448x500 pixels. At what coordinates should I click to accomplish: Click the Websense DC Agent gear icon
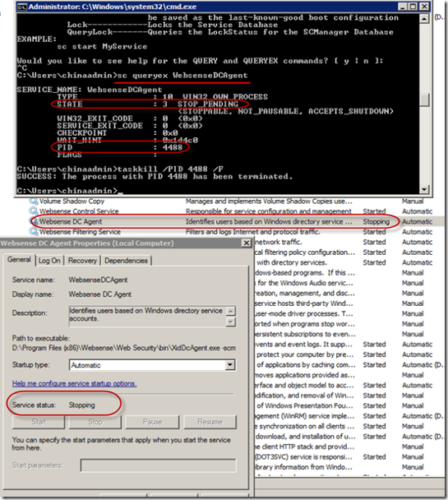pos(34,221)
